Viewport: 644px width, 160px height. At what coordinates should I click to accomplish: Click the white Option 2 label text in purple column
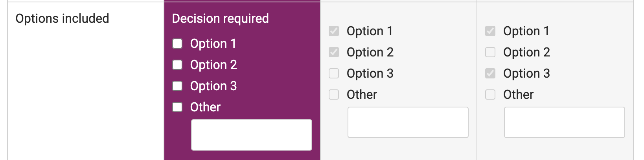coord(213,65)
